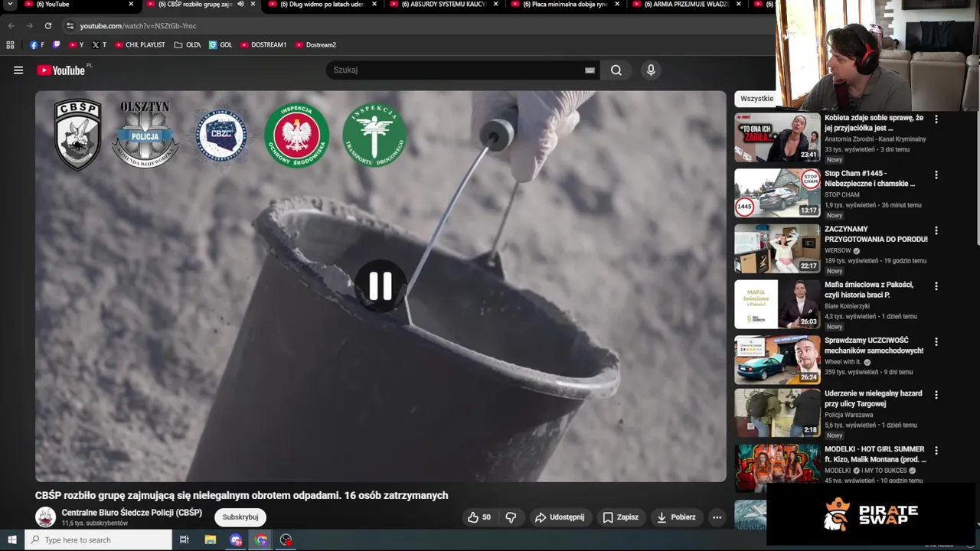Open the bookmarks bar apps grid icon
This screenshot has height=551, width=980.
[x=10, y=45]
